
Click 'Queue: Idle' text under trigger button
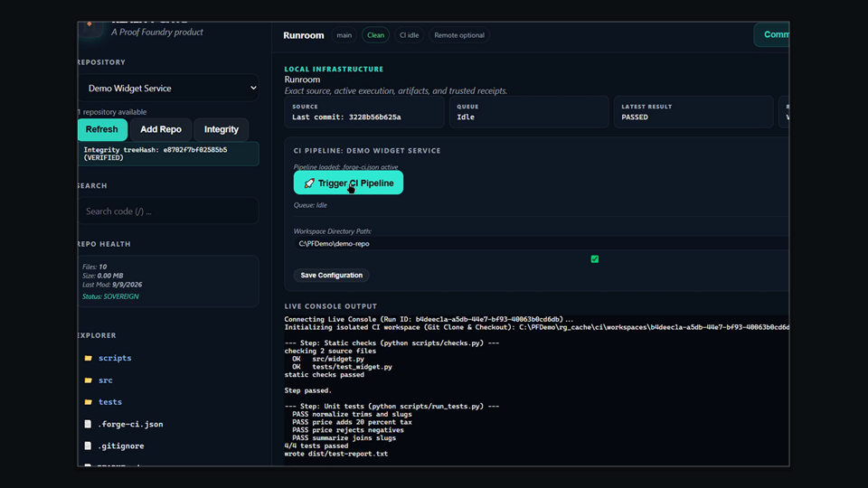(310, 205)
